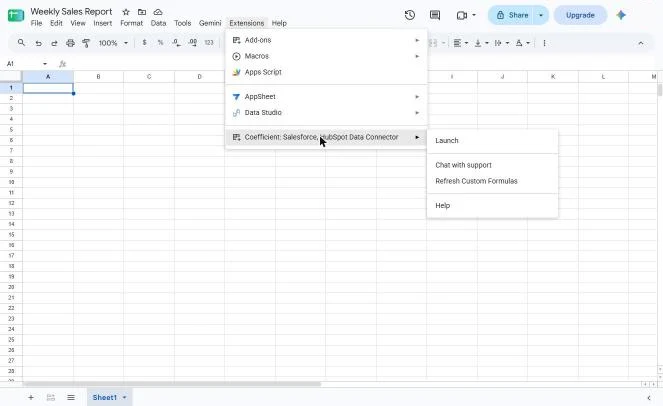
Task: Open version history clock icon
Action: point(409,15)
